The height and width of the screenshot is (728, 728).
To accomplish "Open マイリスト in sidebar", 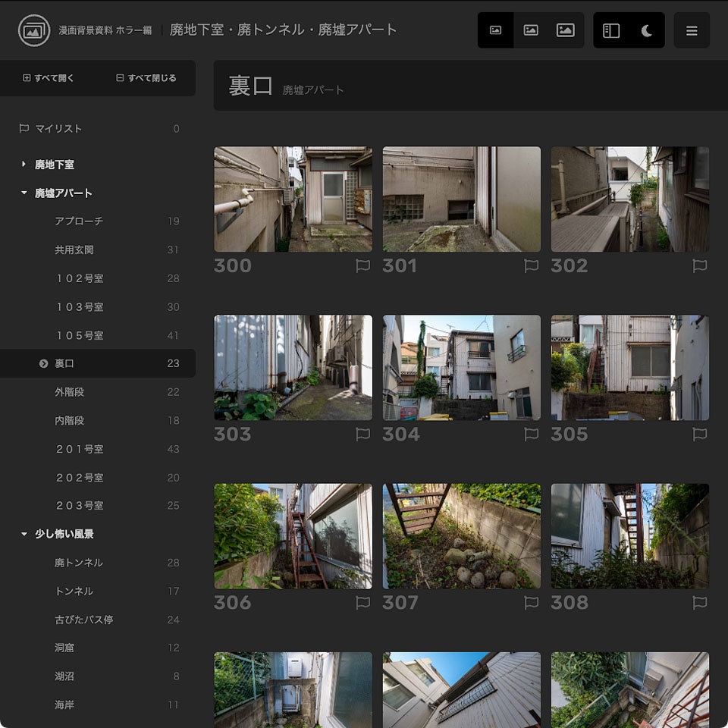I will click(x=98, y=129).
